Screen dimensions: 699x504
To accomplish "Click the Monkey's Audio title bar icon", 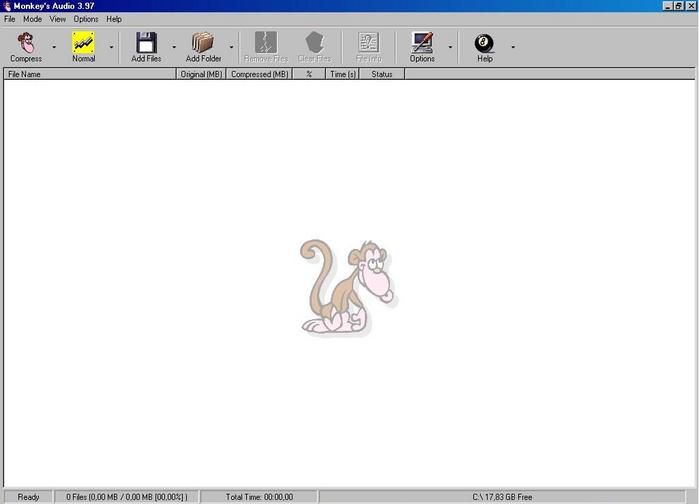I will pyautogui.click(x=6, y=6).
